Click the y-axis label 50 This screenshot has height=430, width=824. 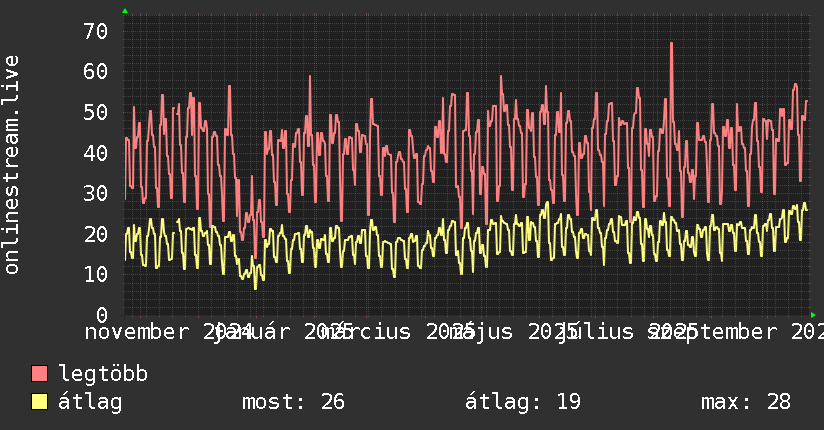pos(96,112)
